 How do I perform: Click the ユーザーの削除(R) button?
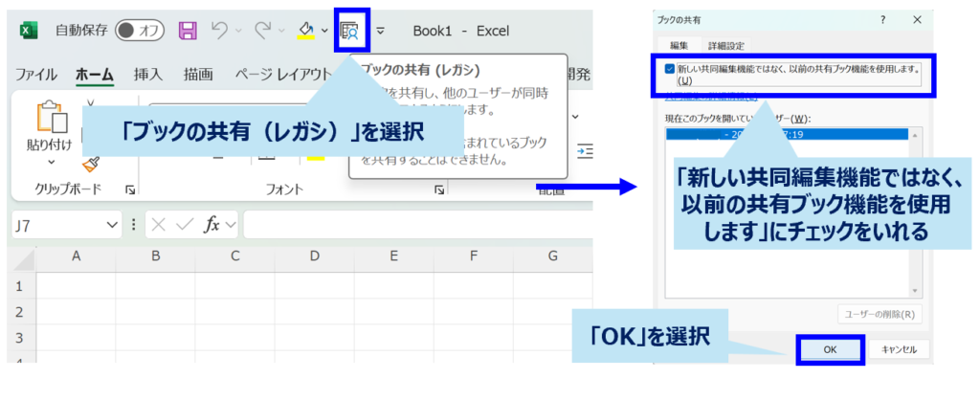[x=880, y=314]
